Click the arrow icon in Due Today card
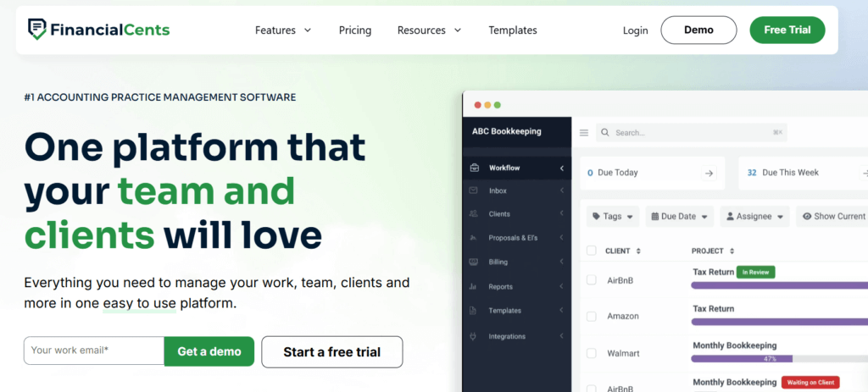This screenshot has width=868, height=392. pos(709,173)
